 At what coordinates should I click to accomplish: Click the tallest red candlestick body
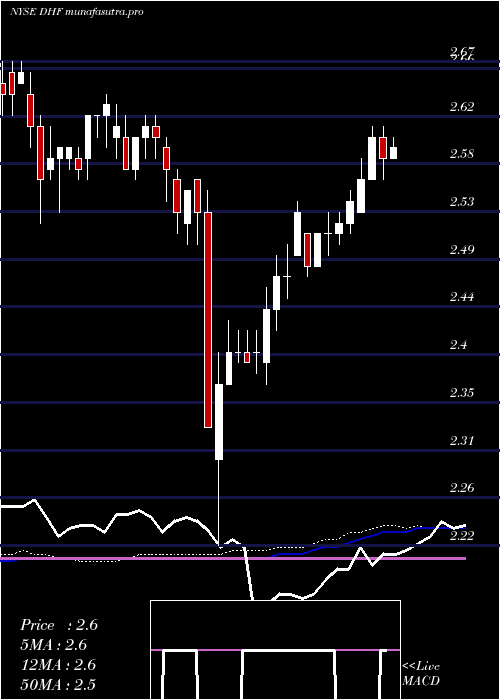tap(208, 320)
